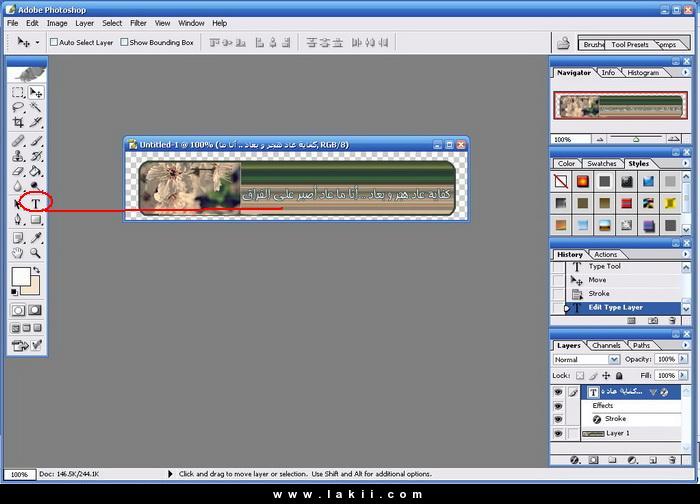Click the background color swatch
Image resolution: width=700 pixels, height=504 pixels.
tap(34, 289)
